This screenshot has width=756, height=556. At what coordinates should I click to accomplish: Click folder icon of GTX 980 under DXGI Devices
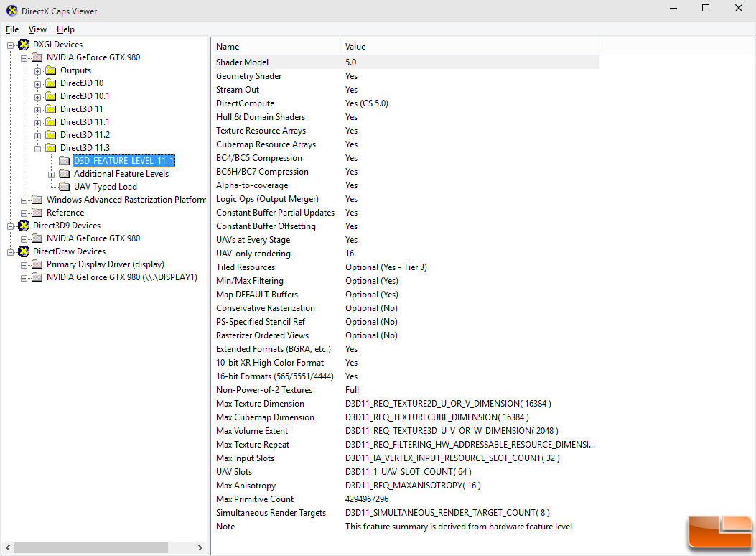(37, 58)
